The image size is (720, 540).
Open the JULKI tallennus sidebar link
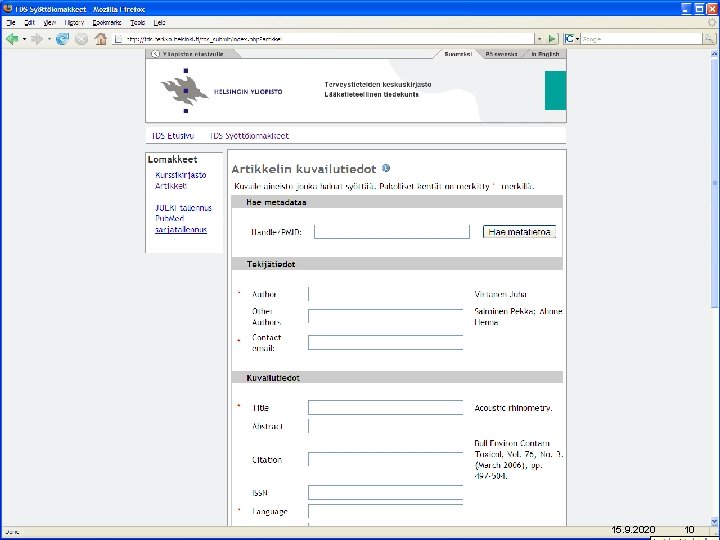tap(183, 208)
